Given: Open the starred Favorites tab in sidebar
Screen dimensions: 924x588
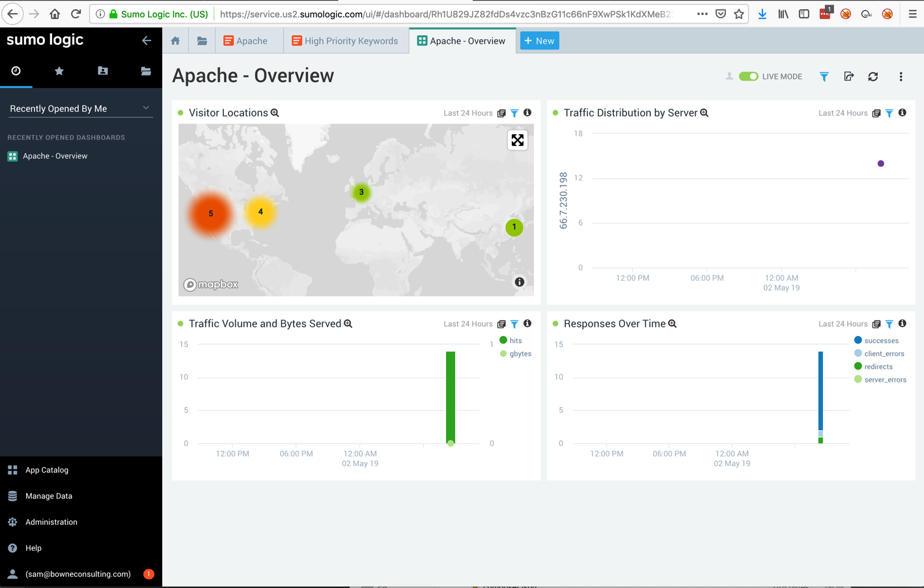Looking at the screenshot, I should 59,71.
